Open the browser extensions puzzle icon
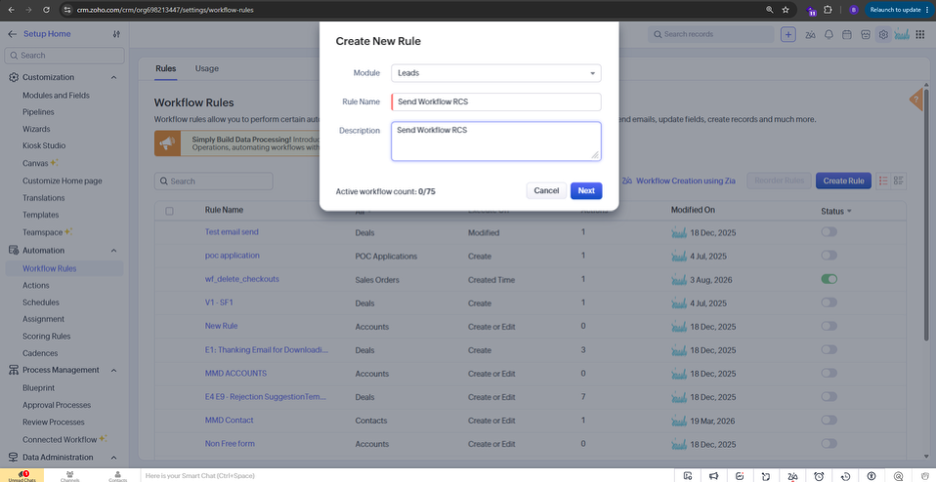This screenshot has width=936, height=482. click(x=828, y=10)
